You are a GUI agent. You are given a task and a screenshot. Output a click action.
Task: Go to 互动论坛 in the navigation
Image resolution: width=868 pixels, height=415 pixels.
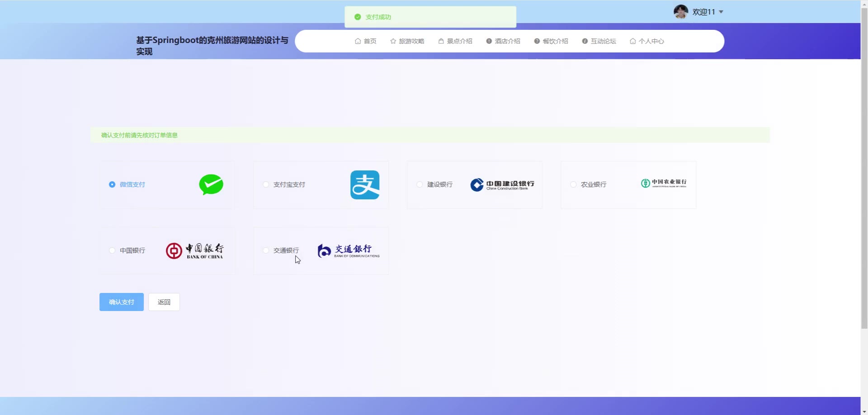click(599, 41)
